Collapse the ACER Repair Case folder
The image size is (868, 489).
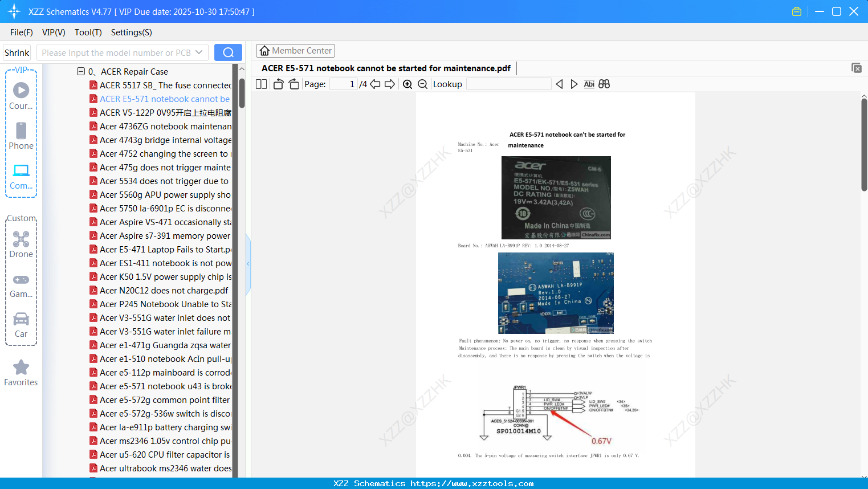point(81,72)
